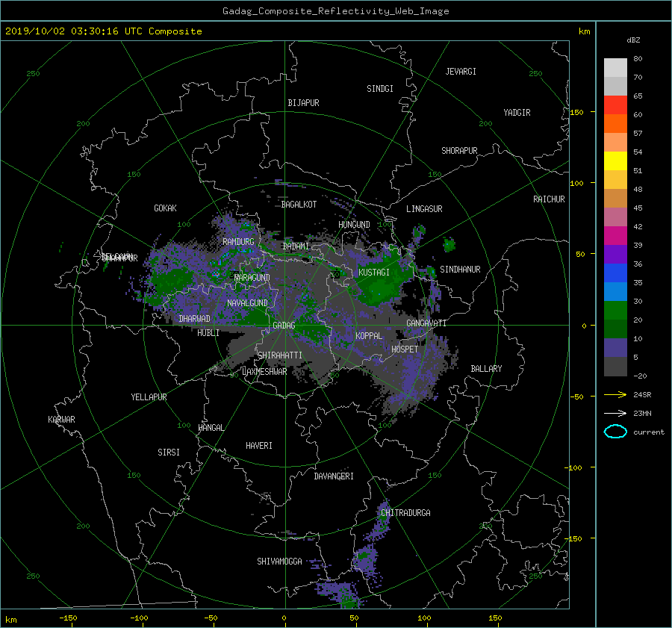
Task: Click the BALLARY city label
Action: pyautogui.click(x=486, y=369)
